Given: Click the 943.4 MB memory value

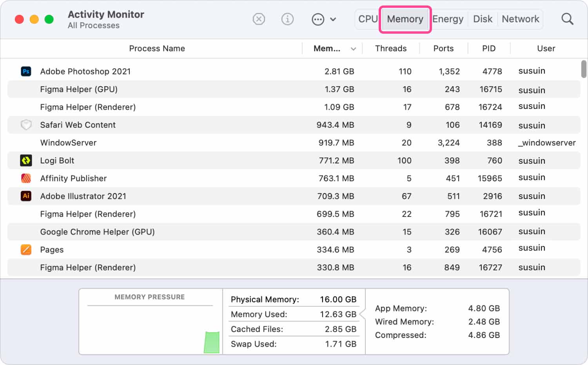Looking at the screenshot, I should click(x=335, y=125).
